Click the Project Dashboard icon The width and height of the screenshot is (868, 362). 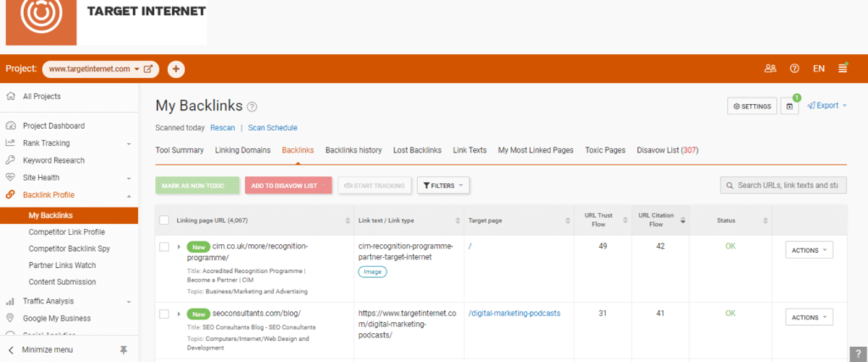(x=10, y=125)
